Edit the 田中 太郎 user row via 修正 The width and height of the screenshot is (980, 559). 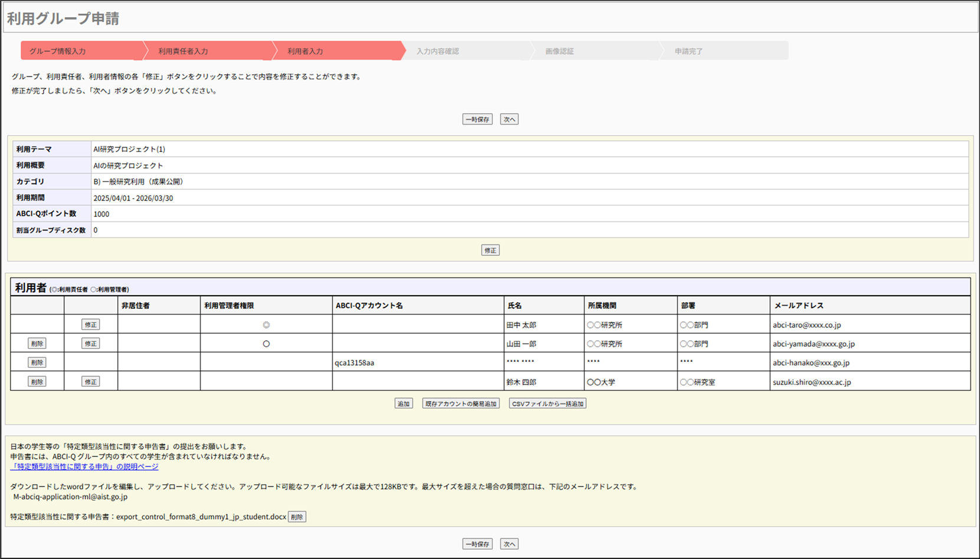click(90, 325)
